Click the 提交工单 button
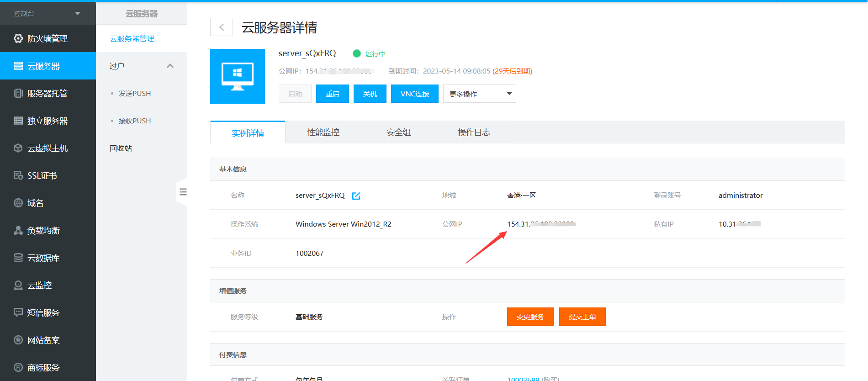868x381 pixels. pyautogui.click(x=582, y=317)
